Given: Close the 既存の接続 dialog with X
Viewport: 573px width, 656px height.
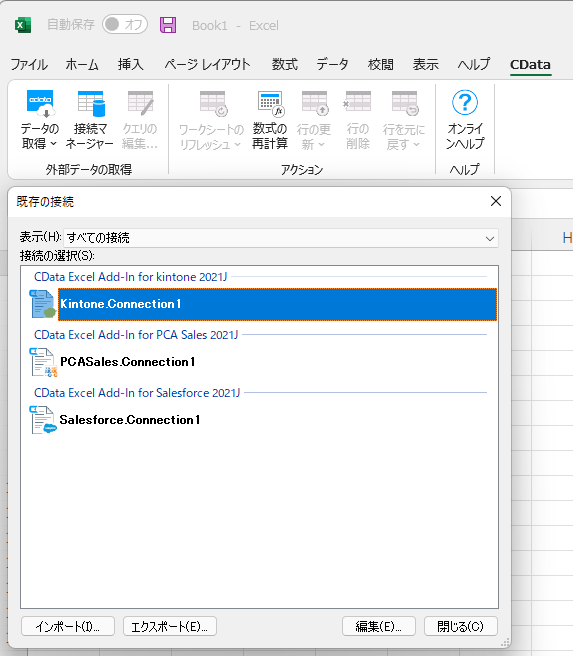Looking at the screenshot, I should [x=496, y=201].
